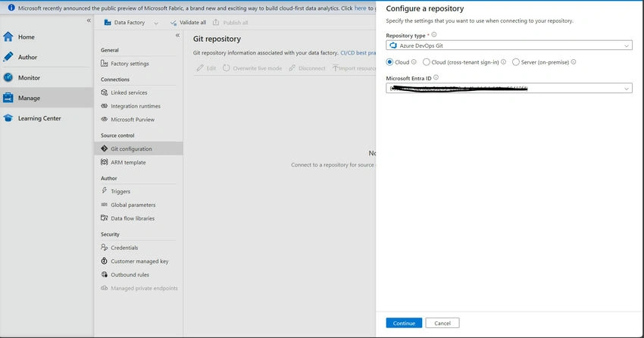Click the Configure a repository title
Viewport: 644px width, 338px height.
tap(425, 8)
